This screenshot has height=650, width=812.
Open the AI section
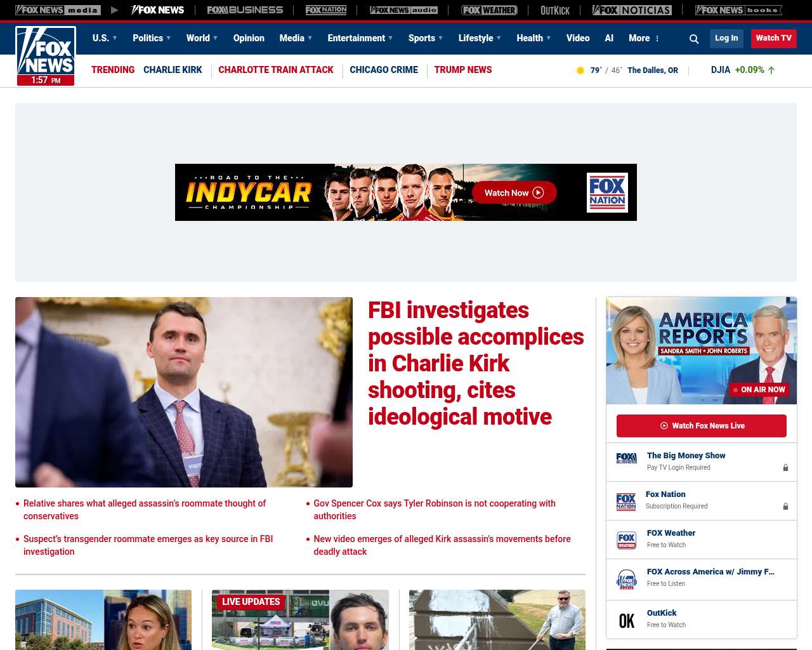(x=609, y=38)
